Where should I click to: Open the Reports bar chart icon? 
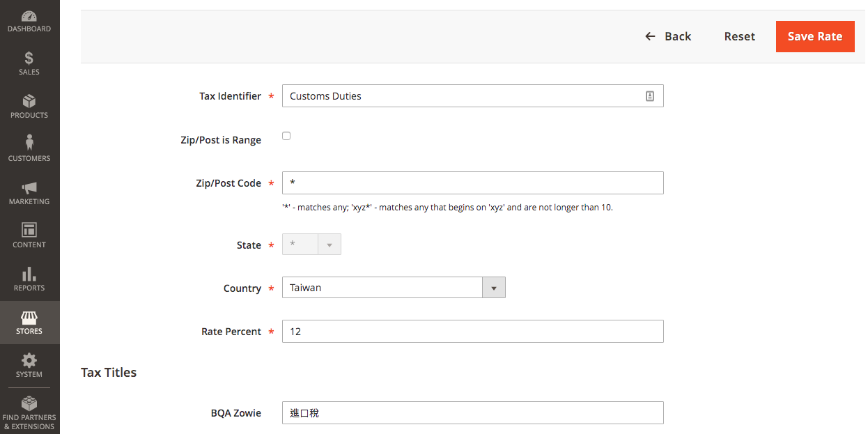[29, 274]
